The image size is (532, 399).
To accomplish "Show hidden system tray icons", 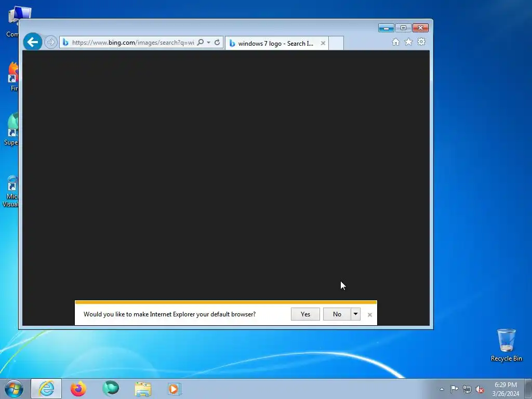I will pyautogui.click(x=442, y=389).
